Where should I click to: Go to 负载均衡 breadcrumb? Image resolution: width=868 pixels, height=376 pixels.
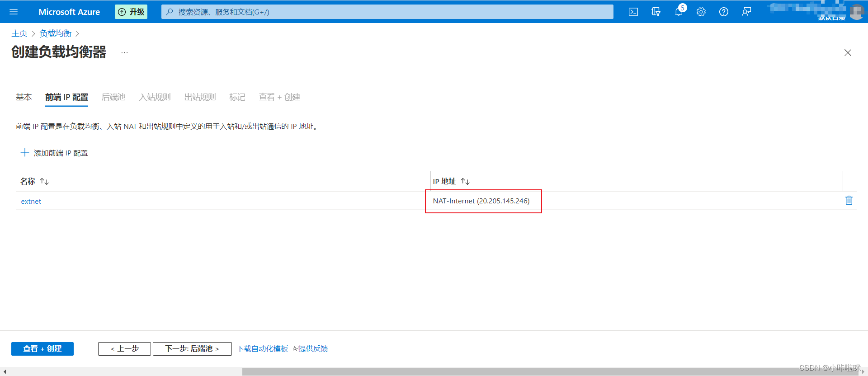click(x=56, y=33)
